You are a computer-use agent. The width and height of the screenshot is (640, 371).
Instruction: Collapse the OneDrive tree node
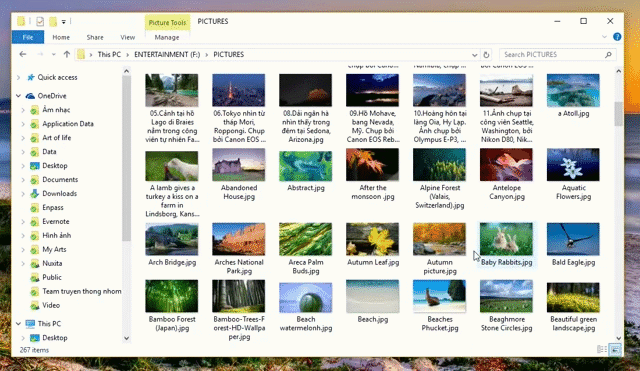[18, 96]
